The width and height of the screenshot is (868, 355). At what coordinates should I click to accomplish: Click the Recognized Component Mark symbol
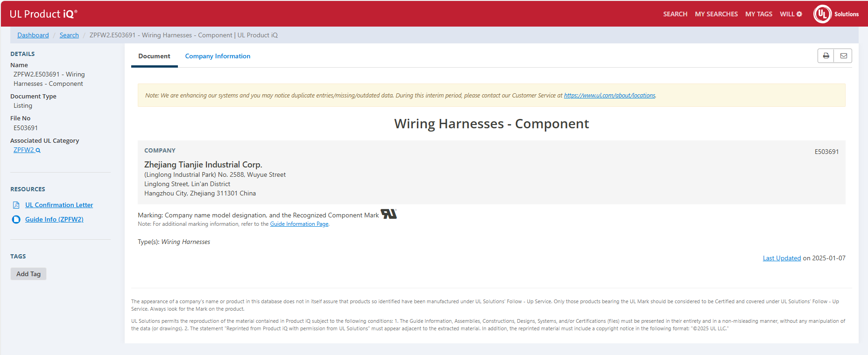[388, 214]
